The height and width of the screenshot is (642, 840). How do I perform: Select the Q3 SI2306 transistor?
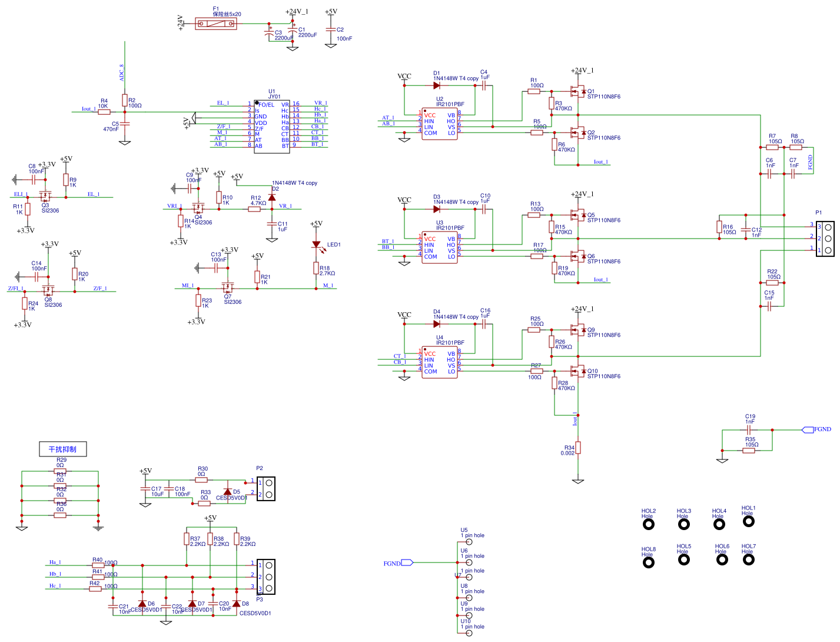[x=45, y=195]
